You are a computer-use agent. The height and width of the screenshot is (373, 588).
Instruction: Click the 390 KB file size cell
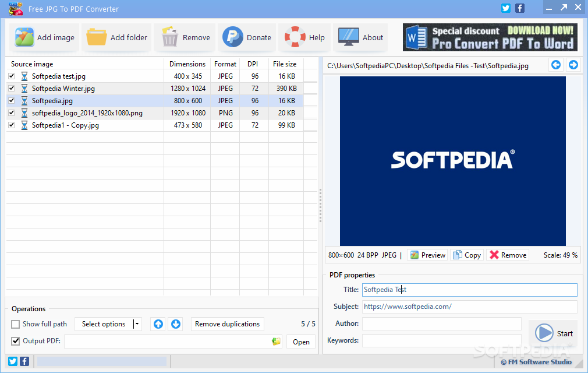[286, 89]
